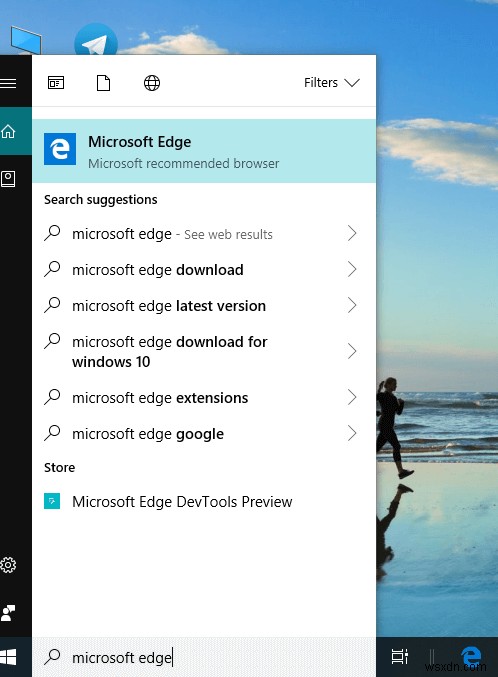Viewport: 498px width, 677px height.
Task: Click the 'Search suggestions' heading
Action: 101,199
